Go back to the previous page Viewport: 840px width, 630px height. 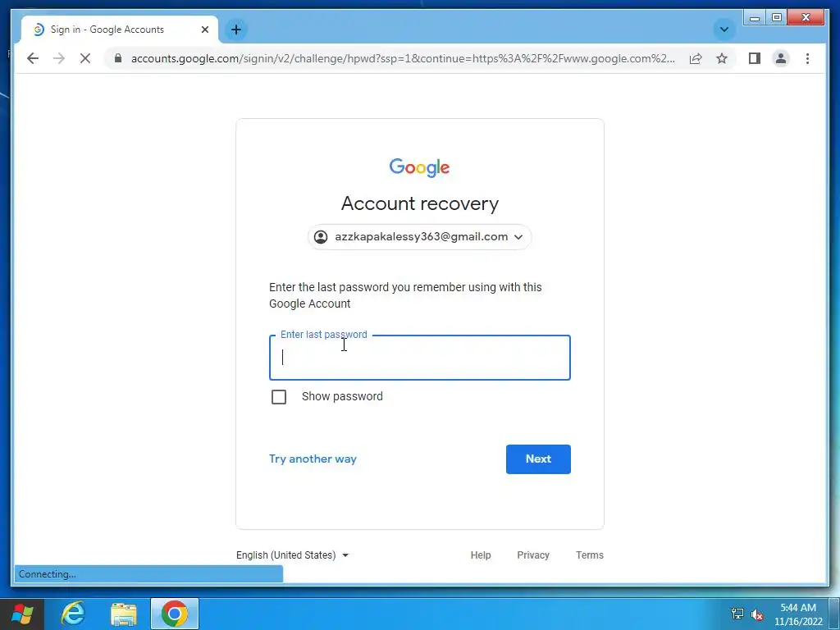[x=33, y=58]
